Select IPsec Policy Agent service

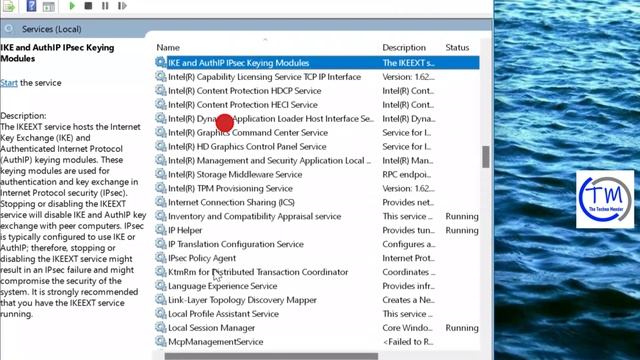click(x=202, y=258)
